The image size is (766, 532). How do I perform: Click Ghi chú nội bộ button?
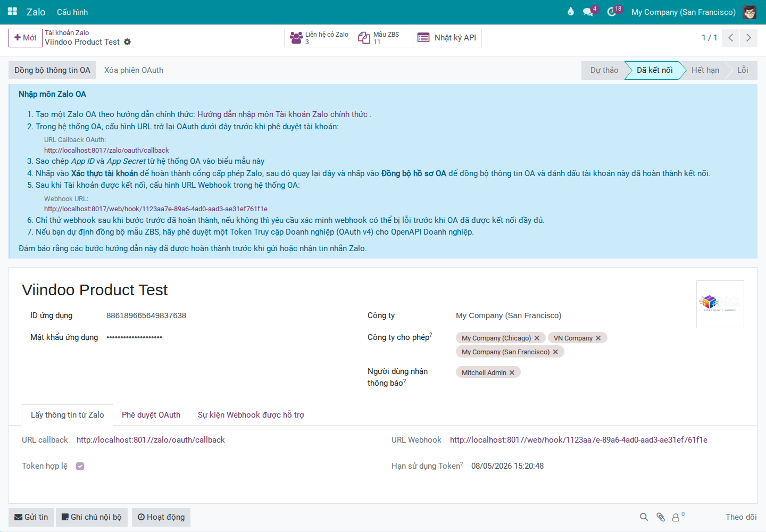coord(91,517)
